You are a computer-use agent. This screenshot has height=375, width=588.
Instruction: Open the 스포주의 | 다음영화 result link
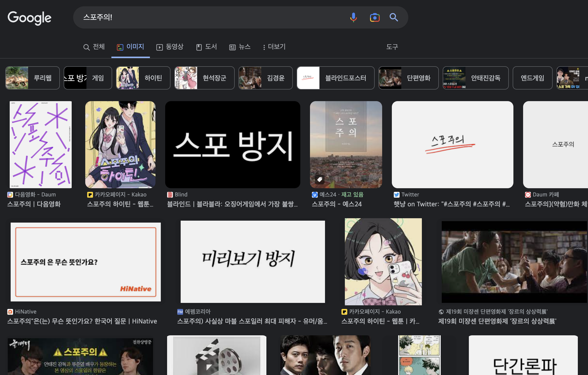[34, 204]
